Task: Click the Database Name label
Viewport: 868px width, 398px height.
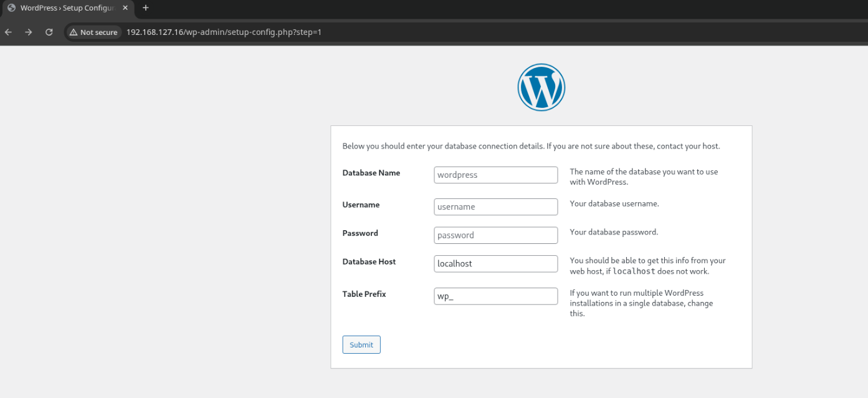Action: [x=371, y=173]
